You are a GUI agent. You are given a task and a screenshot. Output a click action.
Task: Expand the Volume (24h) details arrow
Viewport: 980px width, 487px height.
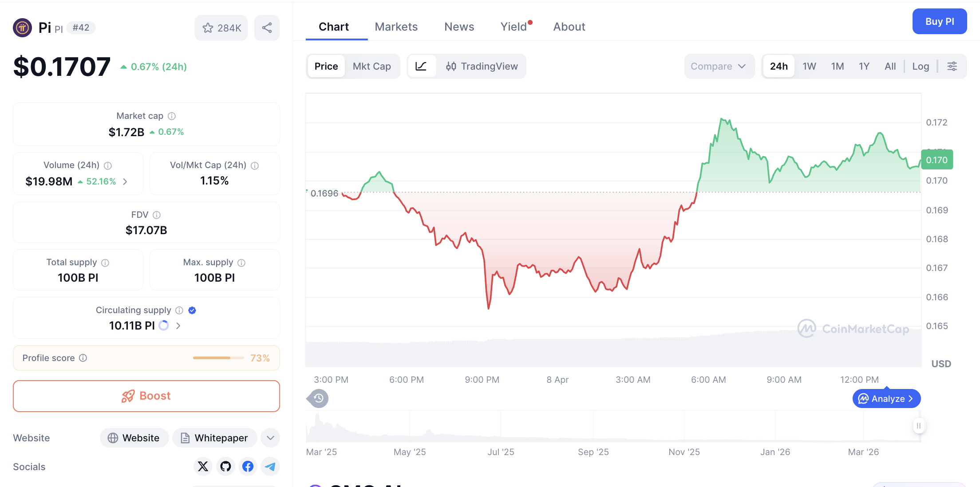click(125, 181)
